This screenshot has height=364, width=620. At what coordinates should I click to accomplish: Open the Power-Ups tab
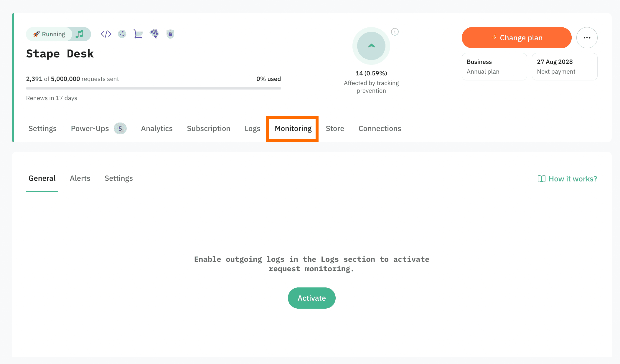click(90, 128)
